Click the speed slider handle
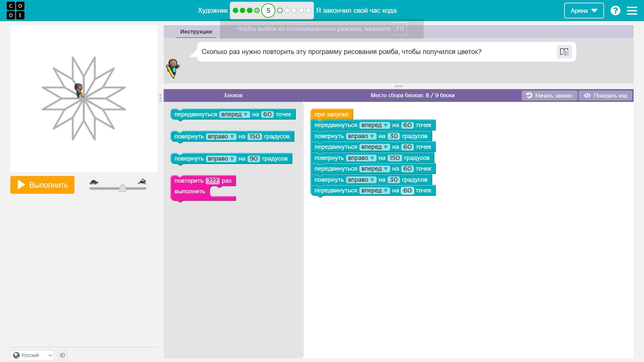The height and width of the screenshot is (362, 644). point(122,188)
